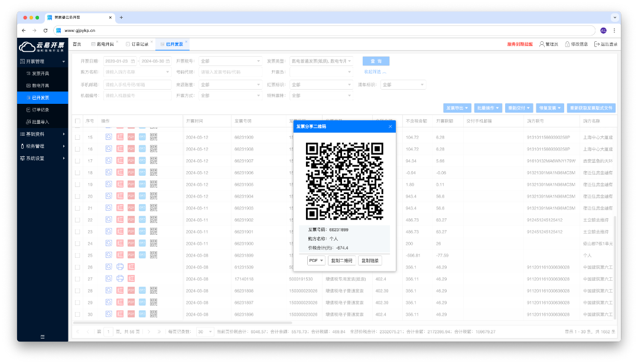This screenshot has height=364, width=638.
Task: Print the invoice in row 26
Action: click(x=120, y=267)
